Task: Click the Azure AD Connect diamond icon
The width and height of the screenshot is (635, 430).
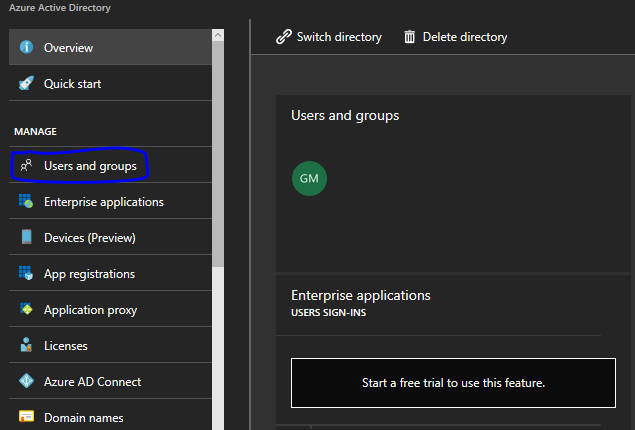Action: click(27, 381)
